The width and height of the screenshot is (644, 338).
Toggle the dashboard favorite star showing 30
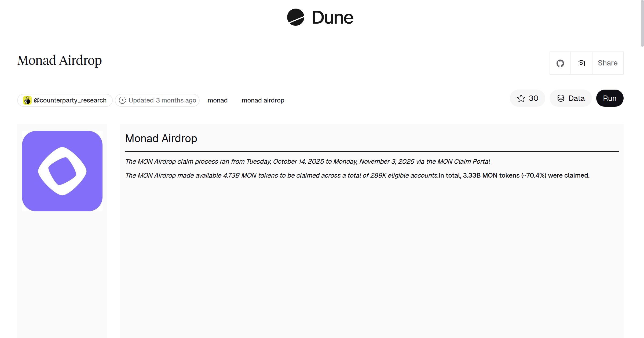527,98
